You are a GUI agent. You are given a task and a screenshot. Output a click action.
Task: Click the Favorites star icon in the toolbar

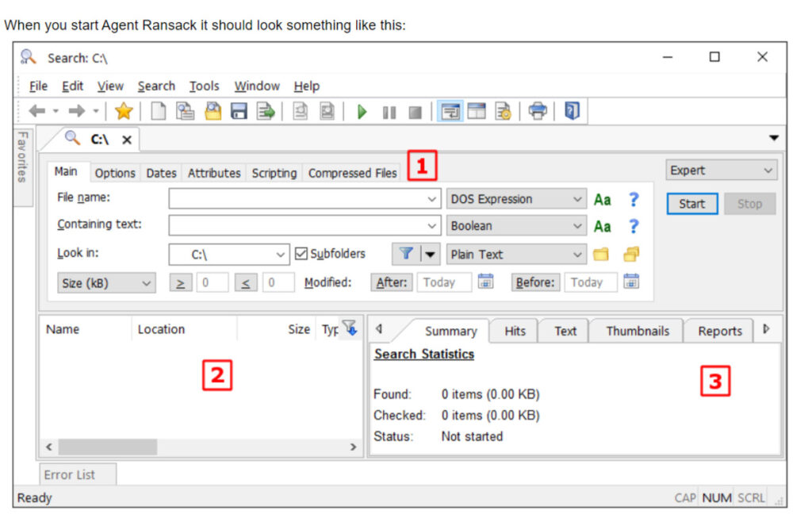point(124,111)
